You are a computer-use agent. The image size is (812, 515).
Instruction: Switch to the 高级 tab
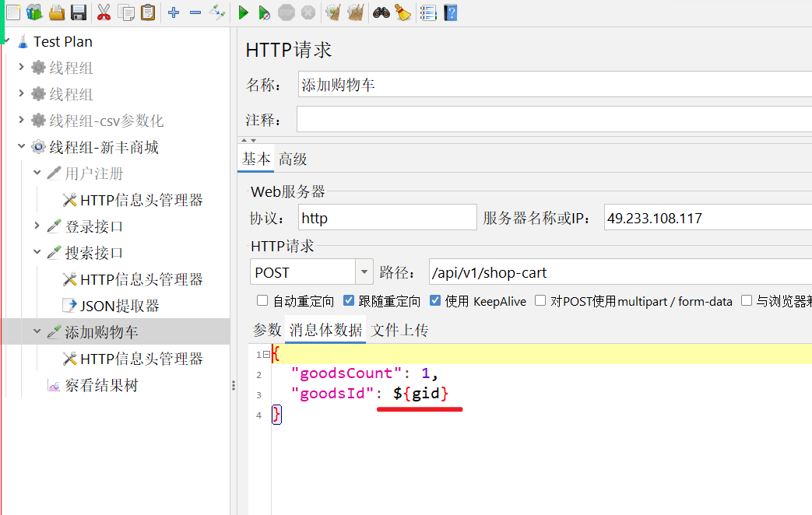click(293, 159)
